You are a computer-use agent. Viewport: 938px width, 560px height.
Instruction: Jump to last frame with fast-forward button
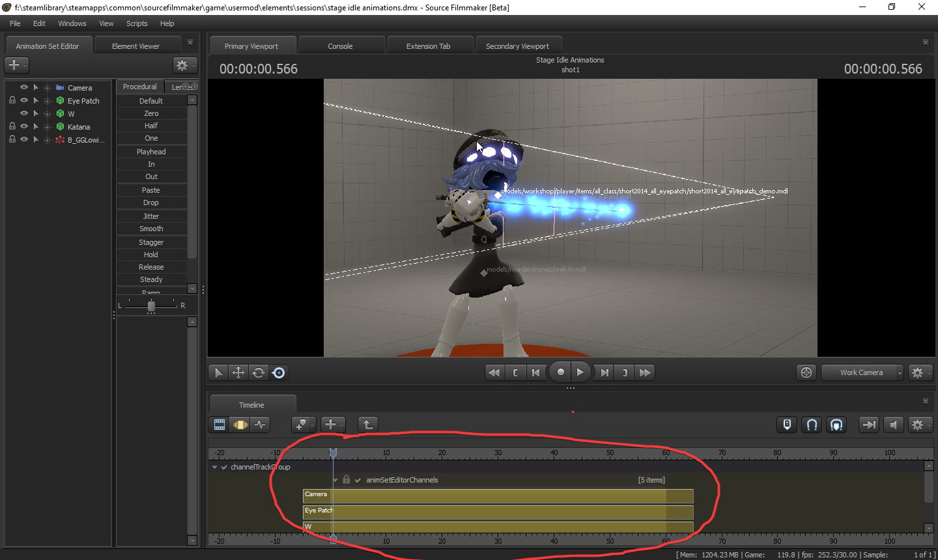(x=646, y=372)
